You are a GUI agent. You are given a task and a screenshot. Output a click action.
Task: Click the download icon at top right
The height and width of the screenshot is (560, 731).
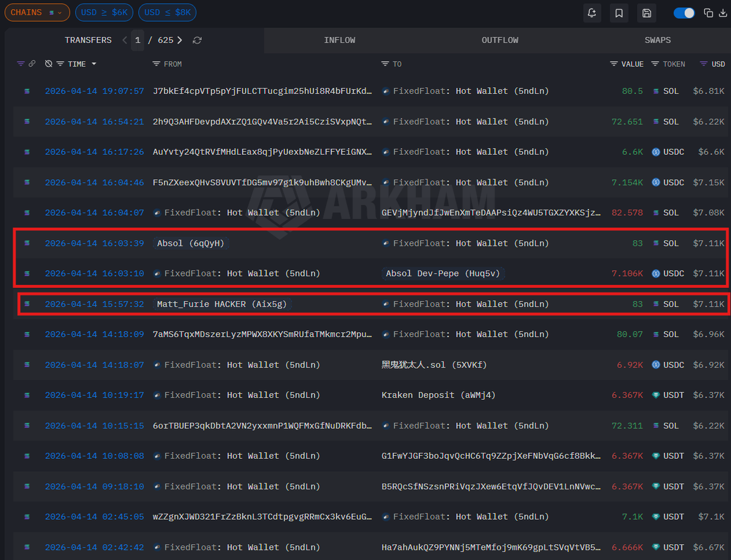tap(723, 13)
